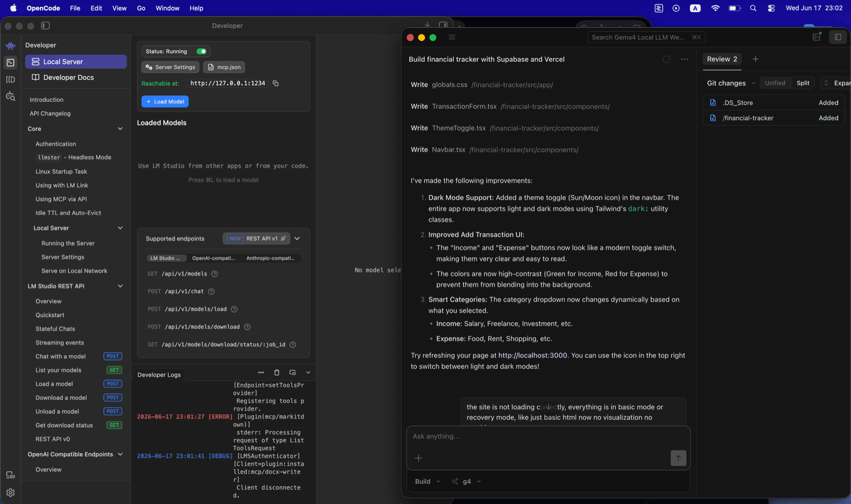Open the settings gear in the sidebar
This screenshot has width=851, height=504.
click(10, 493)
